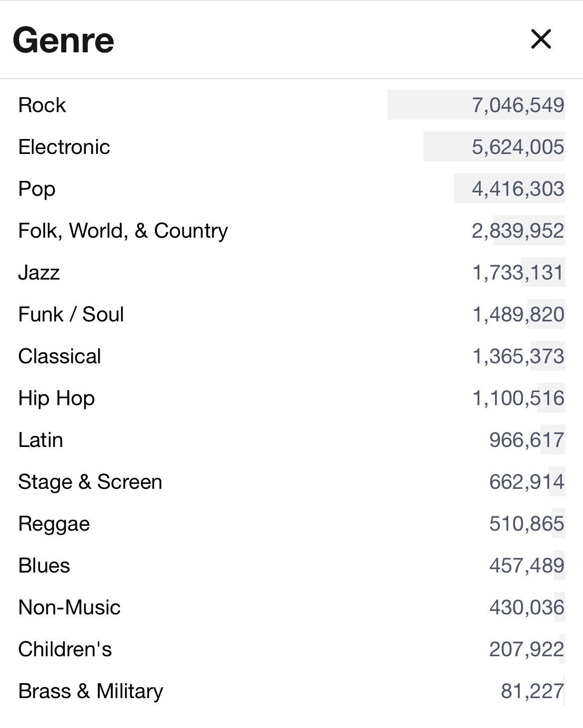The height and width of the screenshot is (728, 583).
Task: Pick the Reggae genre
Action: [291, 523]
